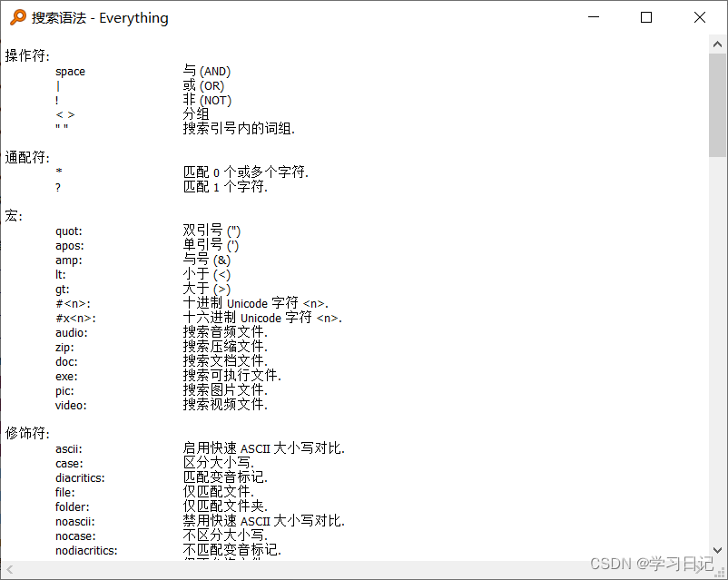Click the Everything icon in the title bar

point(16,17)
